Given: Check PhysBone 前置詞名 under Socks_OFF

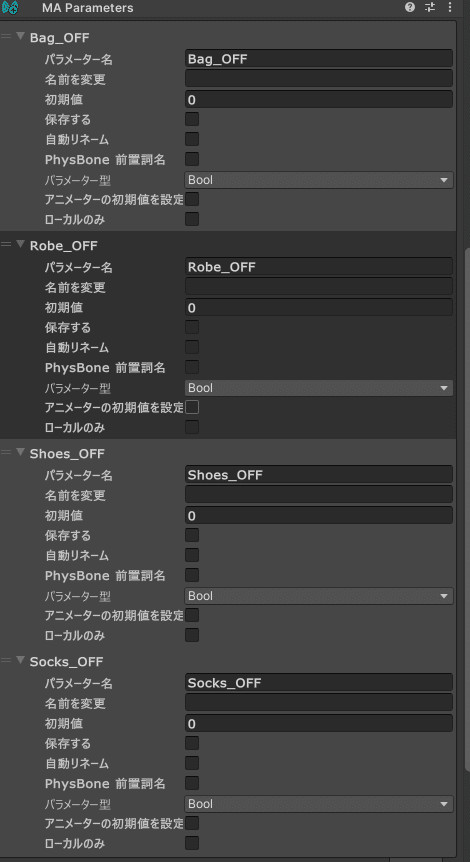Looking at the screenshot, I should point(192,783).
